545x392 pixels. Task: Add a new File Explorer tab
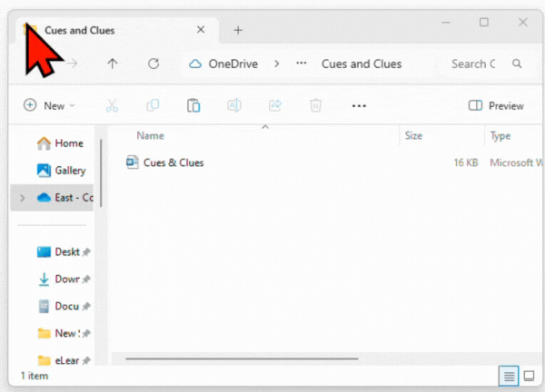pos(238,30)
